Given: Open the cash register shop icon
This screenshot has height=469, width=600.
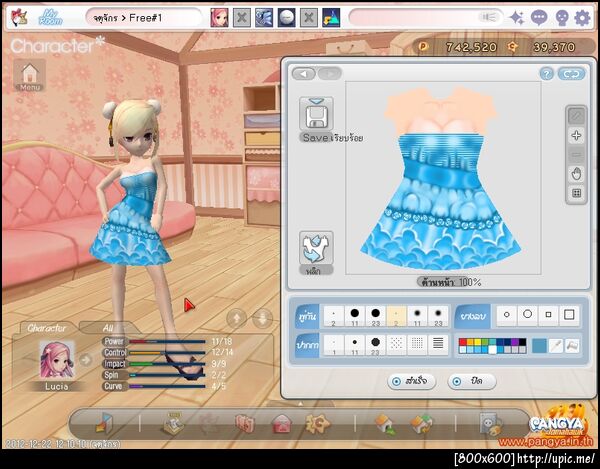Looking at the screenshot, I should [172, 423].
